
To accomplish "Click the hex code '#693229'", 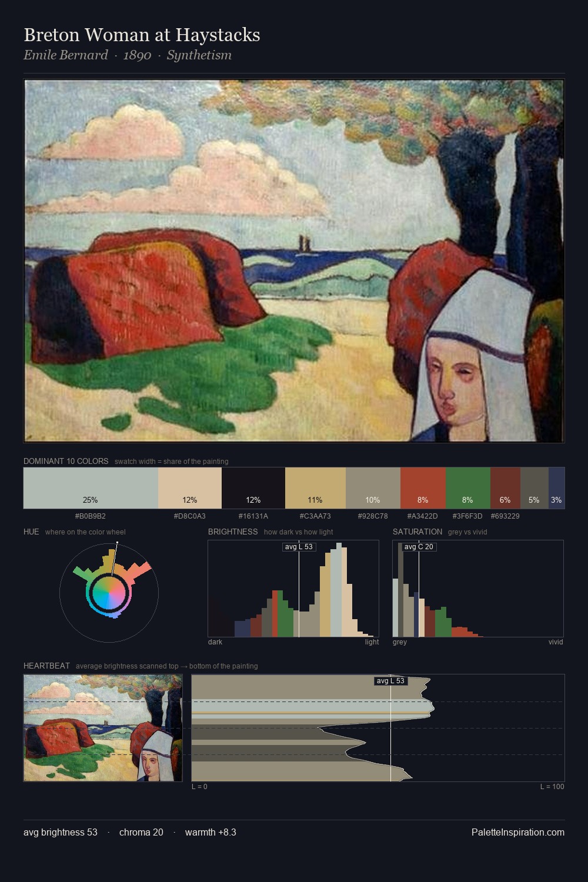I will pyautogui.click(x=505, y=516).
